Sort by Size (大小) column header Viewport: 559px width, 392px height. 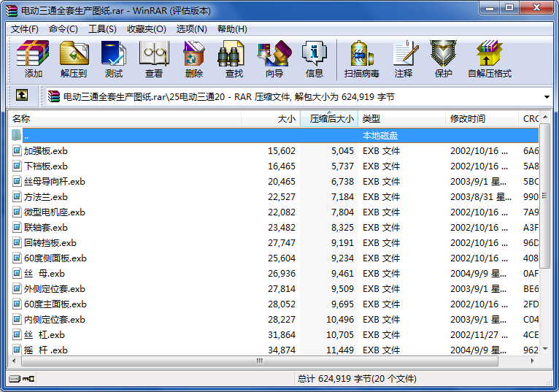click(271, 119)
